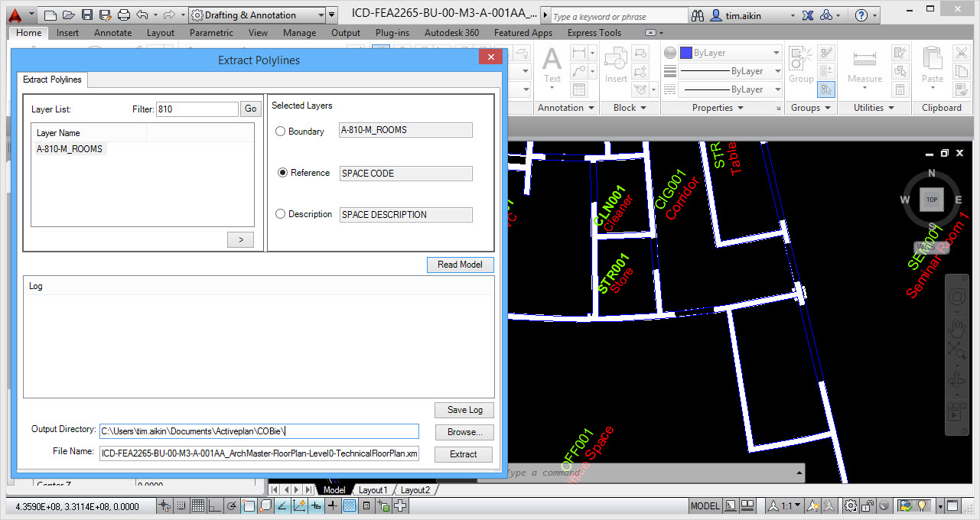This screenshot has height=520, width=980.
Task: Click the Undo arrow icon
Action: click(142, 15)
